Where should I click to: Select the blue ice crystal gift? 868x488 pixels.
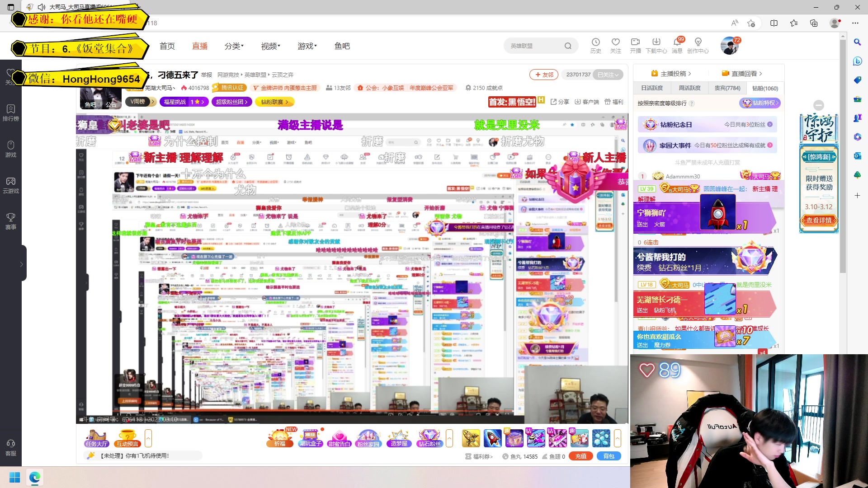[x=601, y=438]
